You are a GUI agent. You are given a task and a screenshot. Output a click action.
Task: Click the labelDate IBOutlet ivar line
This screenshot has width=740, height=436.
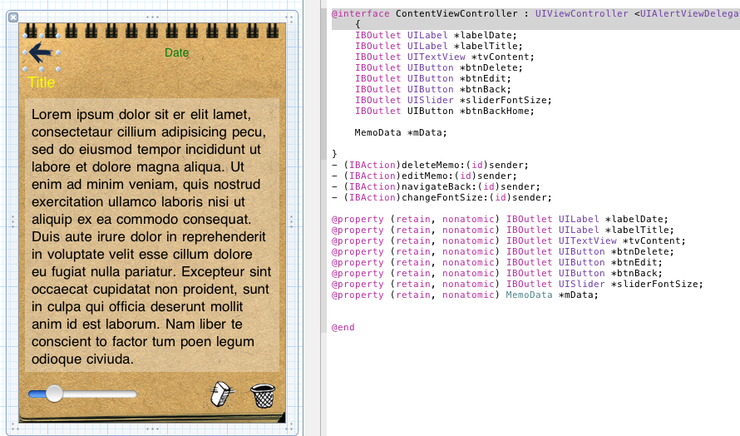436,35
